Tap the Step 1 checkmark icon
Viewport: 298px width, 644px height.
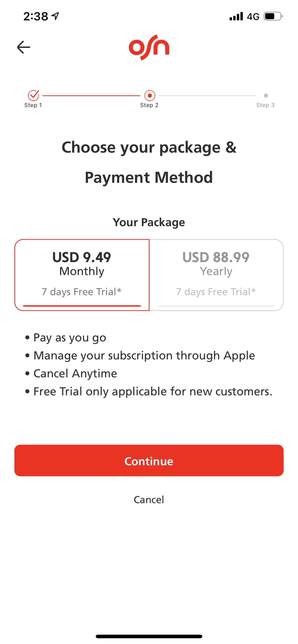(33, 95)
